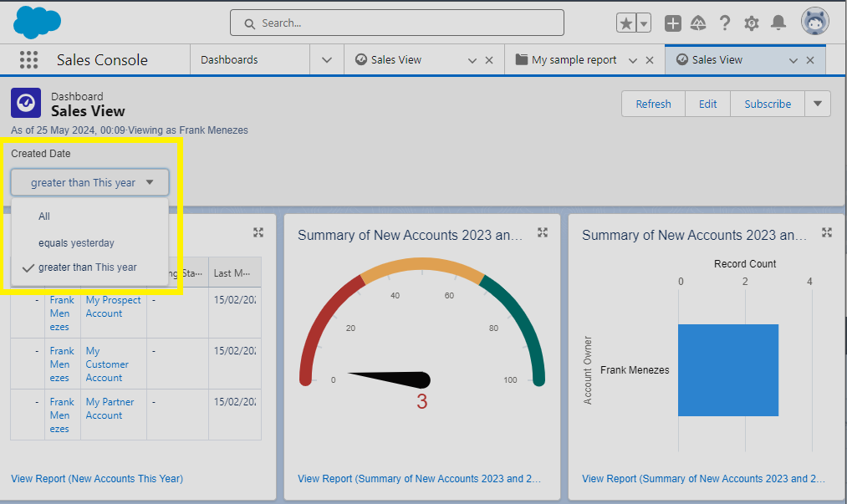The width and height of the screenshot is (847, 504).
Task: Click into the global Search field
Action: 397,23
